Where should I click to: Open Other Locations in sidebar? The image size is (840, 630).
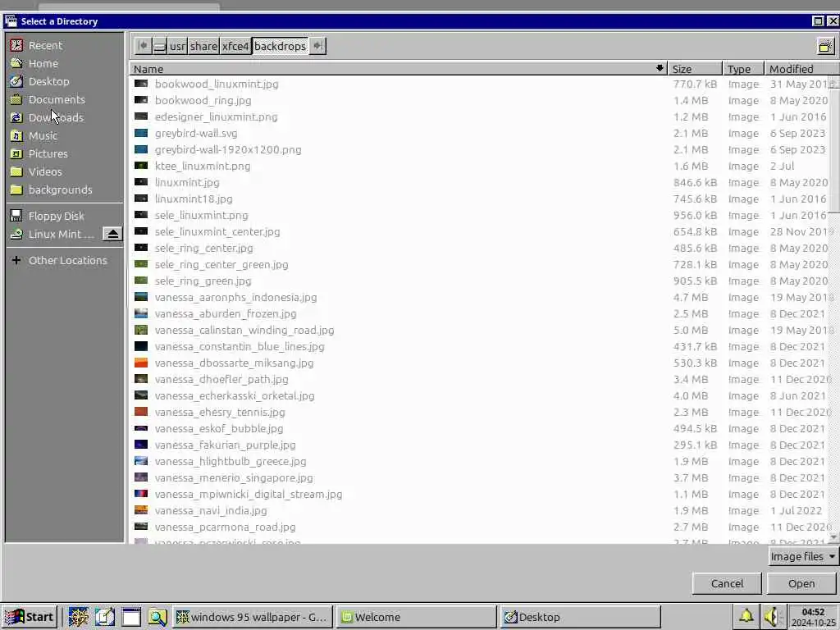tap(64, 260)
